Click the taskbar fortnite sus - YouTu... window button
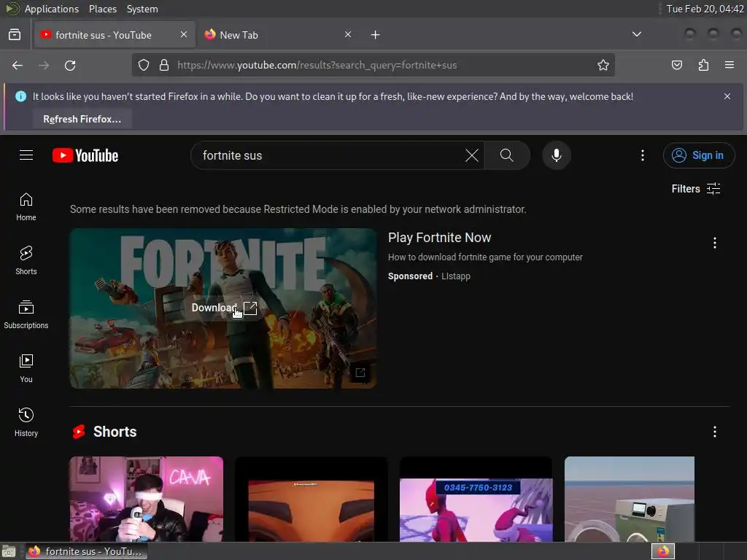 (x=86, y=551)
